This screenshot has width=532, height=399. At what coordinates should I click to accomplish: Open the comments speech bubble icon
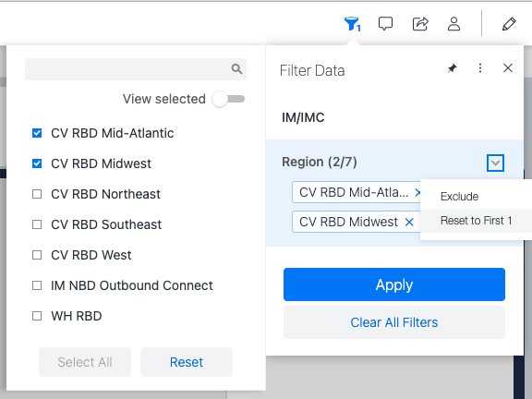tap(385, 24)
